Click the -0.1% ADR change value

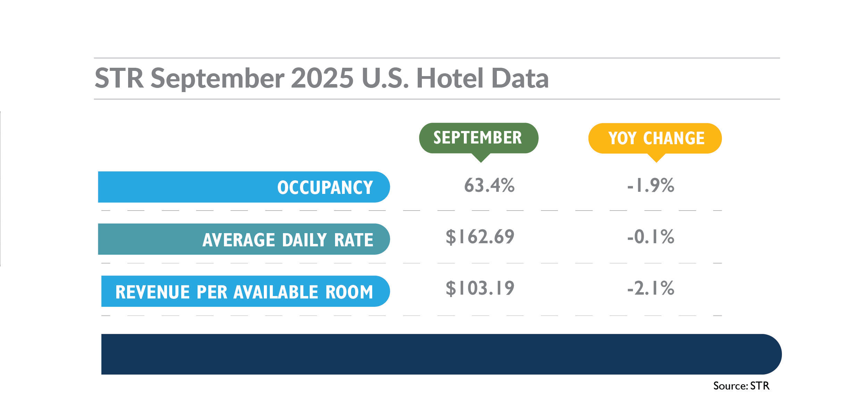click(651, 237)
